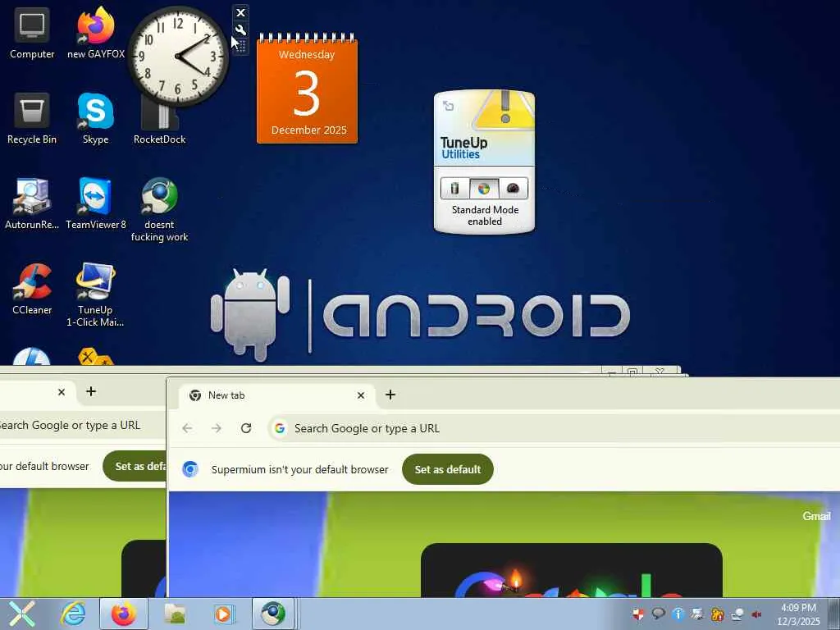Click the TuneUp gadget warning triangle
The height and width of the screenshot is (630, 840).
pos(504,110)
